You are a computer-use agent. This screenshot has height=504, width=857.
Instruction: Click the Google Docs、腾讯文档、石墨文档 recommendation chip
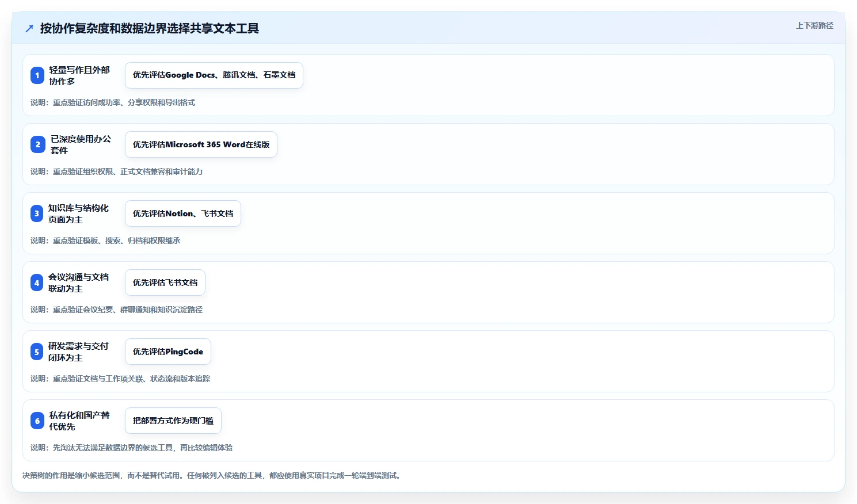coord(214,75)
